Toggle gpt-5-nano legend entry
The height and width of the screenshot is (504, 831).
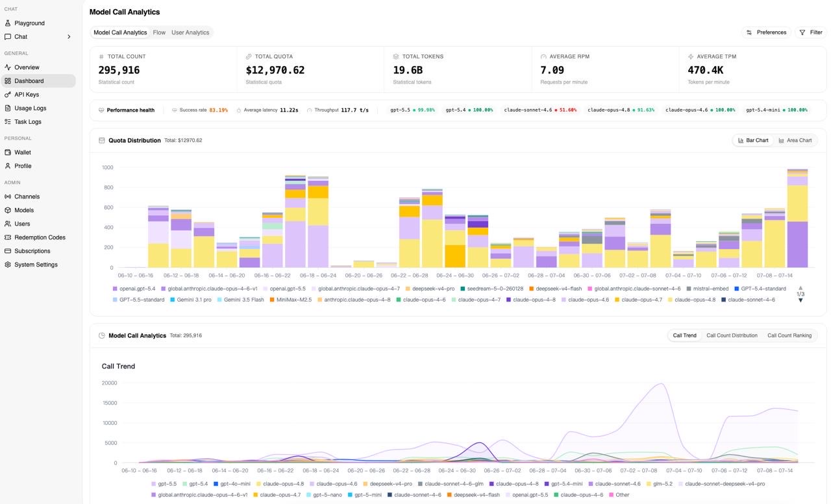point(324,495)
